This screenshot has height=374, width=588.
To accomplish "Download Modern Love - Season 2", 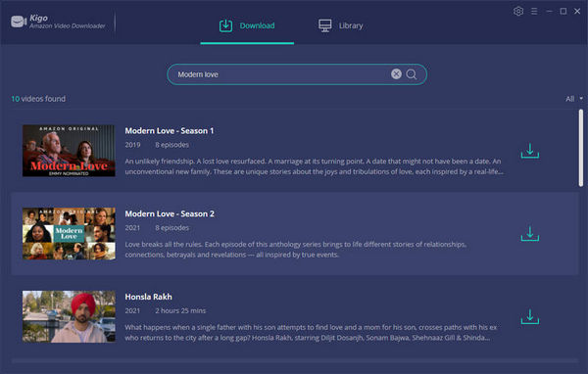I will click(x=530, y=233).
